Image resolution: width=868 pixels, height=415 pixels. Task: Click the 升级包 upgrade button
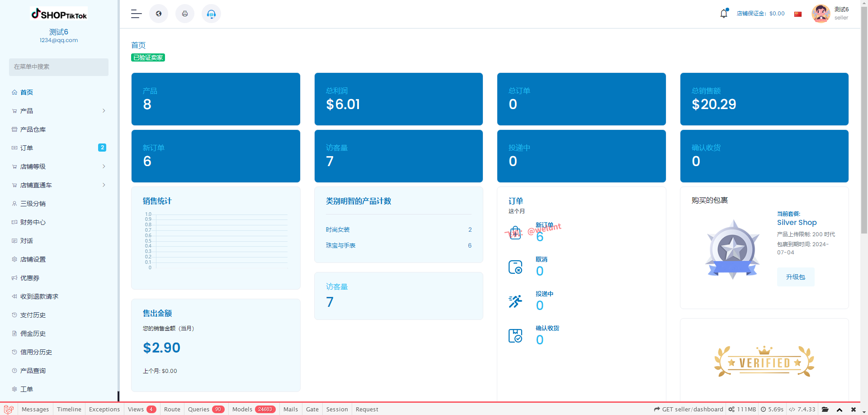click(x=796, y=277)
